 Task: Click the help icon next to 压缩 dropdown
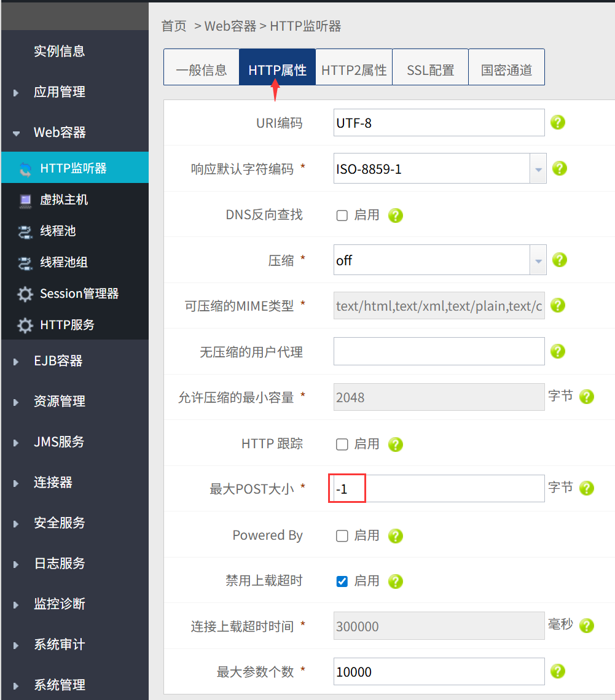[559, 260]
